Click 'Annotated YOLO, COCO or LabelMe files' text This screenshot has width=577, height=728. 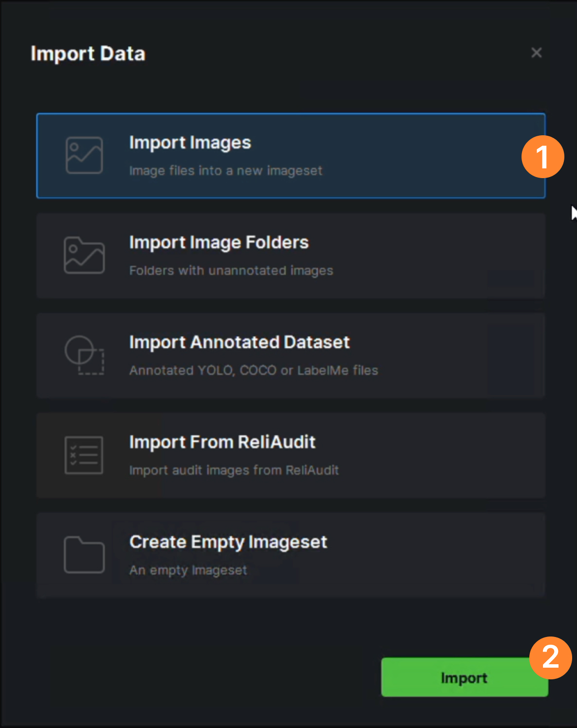(253, 370)
